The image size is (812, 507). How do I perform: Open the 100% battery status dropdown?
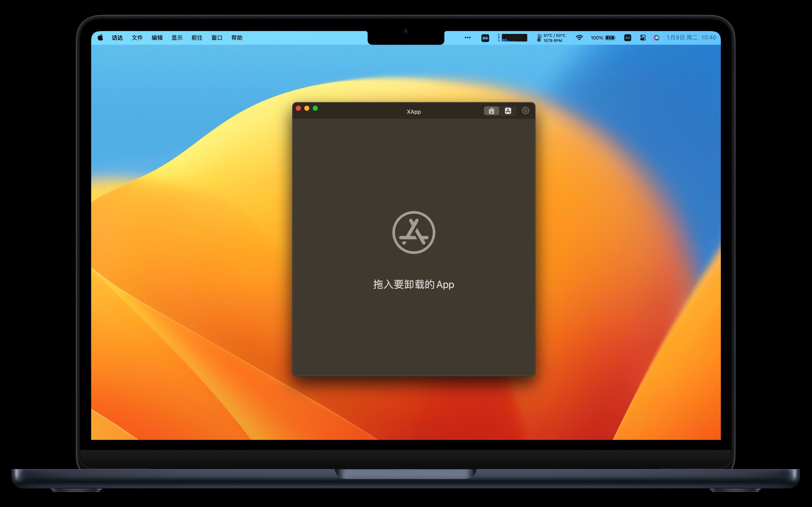tap(603, 38)
